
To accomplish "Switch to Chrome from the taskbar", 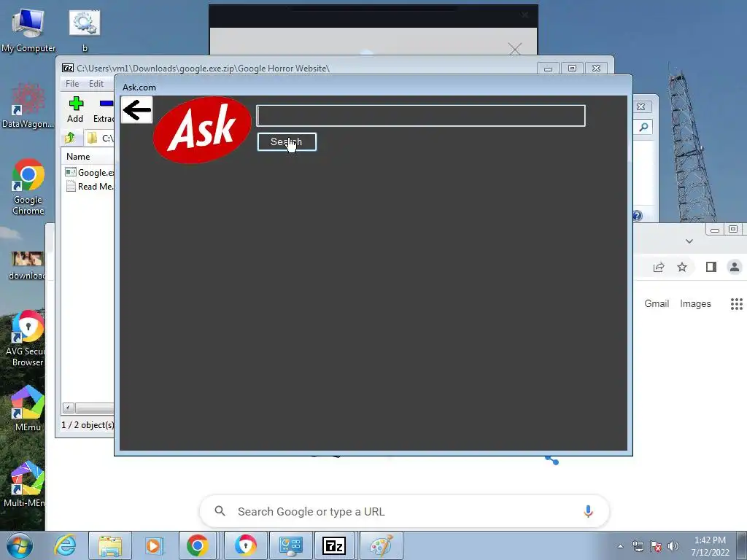I will pyautogui.click(x=197, y=545).
